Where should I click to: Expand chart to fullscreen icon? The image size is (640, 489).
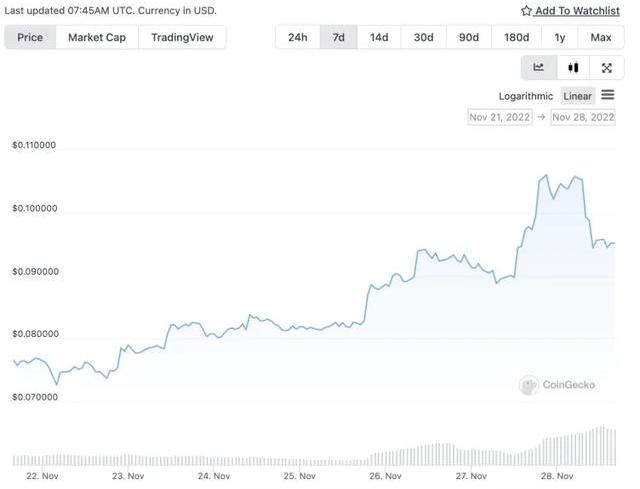tap(606, 68)
